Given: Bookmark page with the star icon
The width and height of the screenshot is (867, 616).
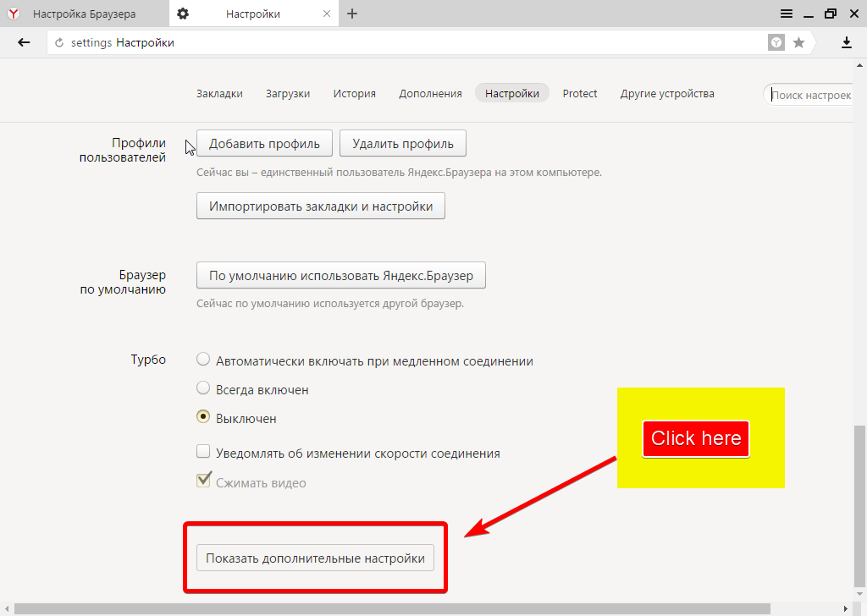Looking at the screenshot, I should 798,42.
